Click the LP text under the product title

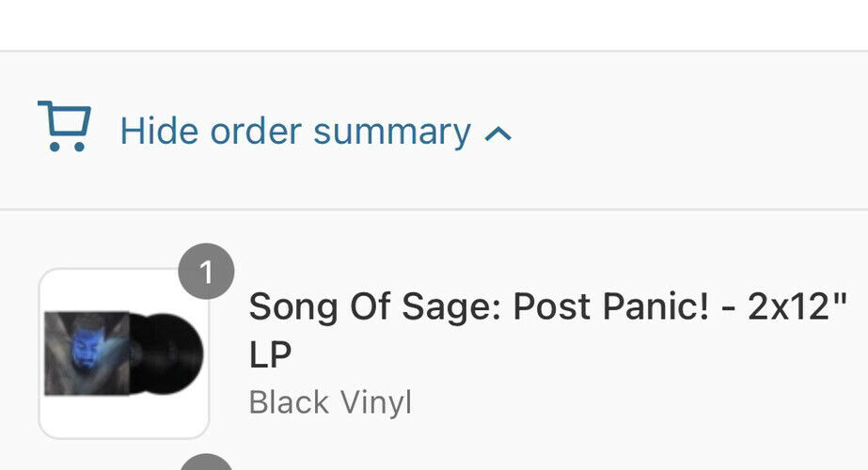[270, 355]
